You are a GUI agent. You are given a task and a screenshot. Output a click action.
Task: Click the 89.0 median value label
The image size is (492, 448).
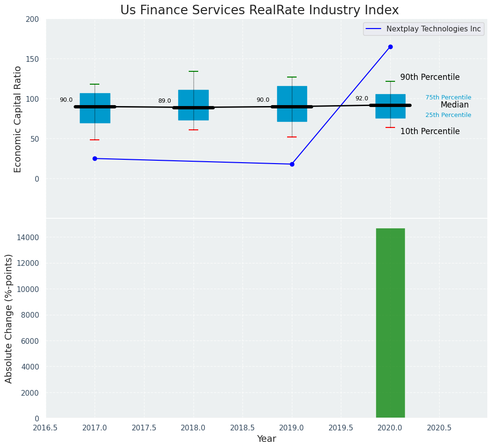pos(164,101)
